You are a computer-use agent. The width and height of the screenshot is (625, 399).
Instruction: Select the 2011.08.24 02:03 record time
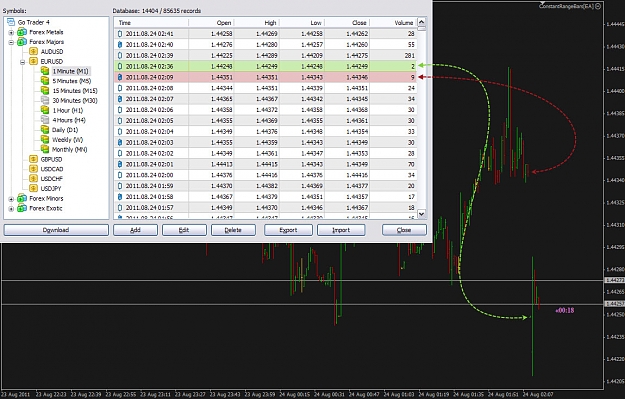coord(149,142)
